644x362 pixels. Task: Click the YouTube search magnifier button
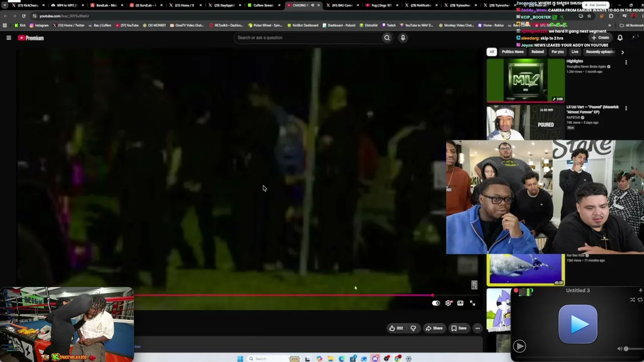387,38
